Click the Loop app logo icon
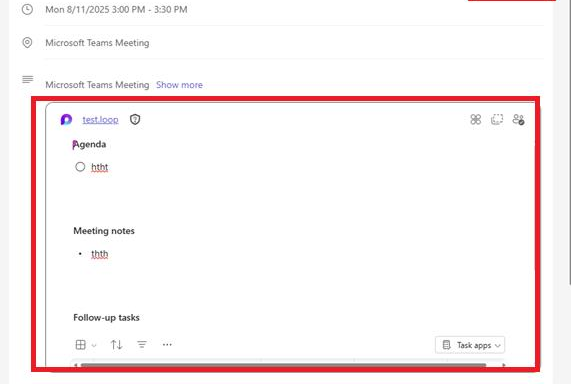Viewport: 571px width, 384px height. [x=66, y=119]
